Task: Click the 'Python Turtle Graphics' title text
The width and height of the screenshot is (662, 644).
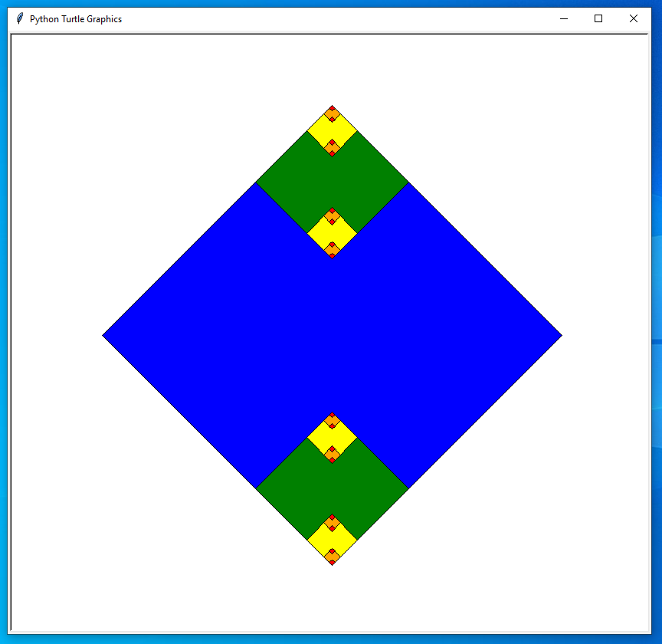Action: pos(76,19)
